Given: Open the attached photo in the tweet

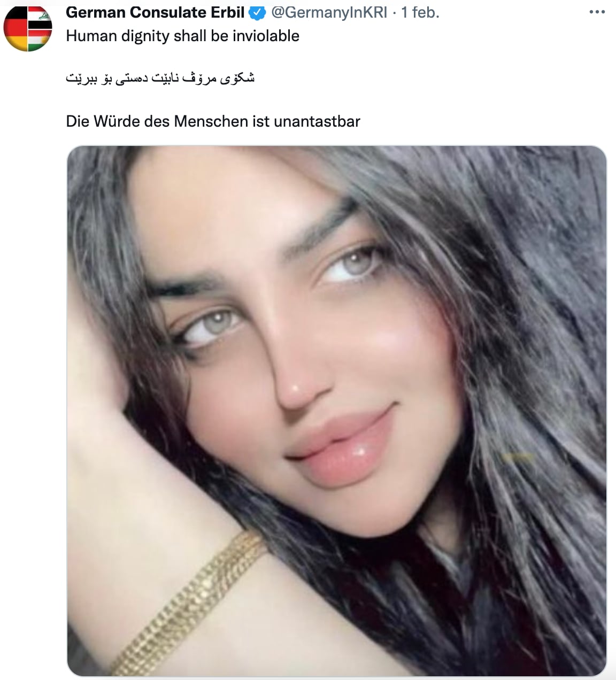Looking at the screenshot, I should [x=337, y=411].
